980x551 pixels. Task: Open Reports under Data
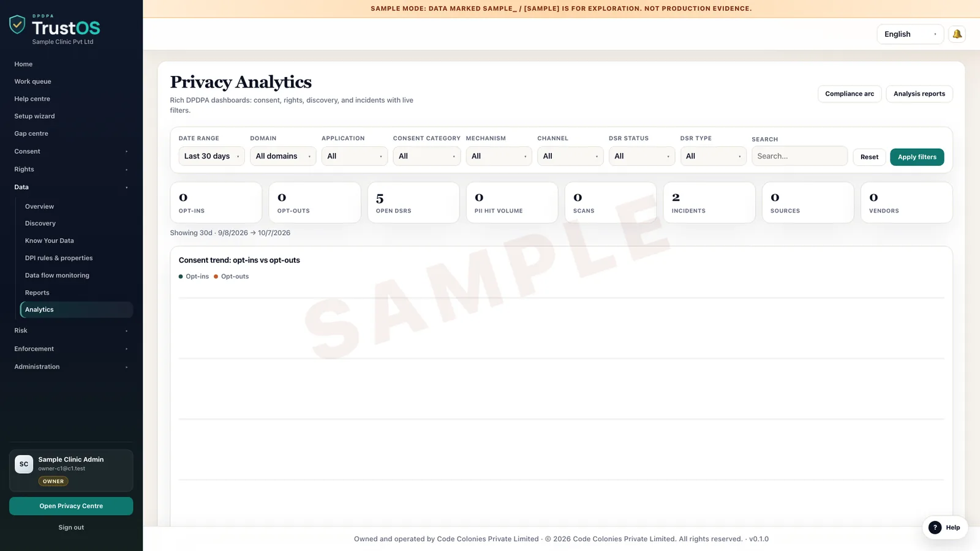point(77,293)
